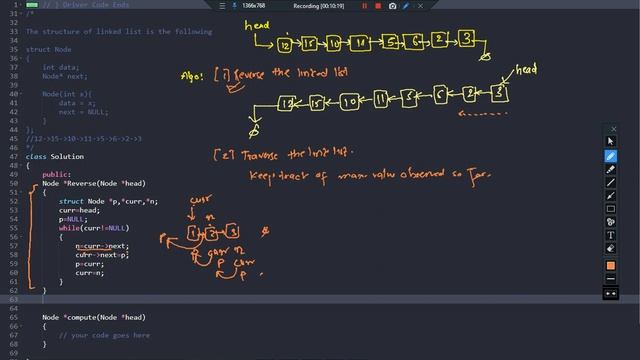Collapse the fold arrow at line 66
The width and height of the screenshot is (640, 360).
coord(21,326)
